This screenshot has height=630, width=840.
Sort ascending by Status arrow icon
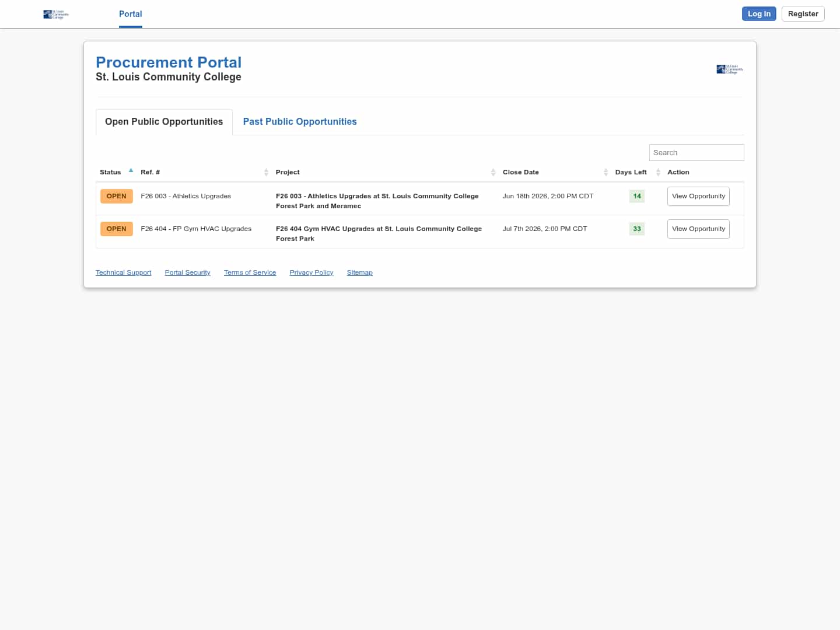click(131, 170)
